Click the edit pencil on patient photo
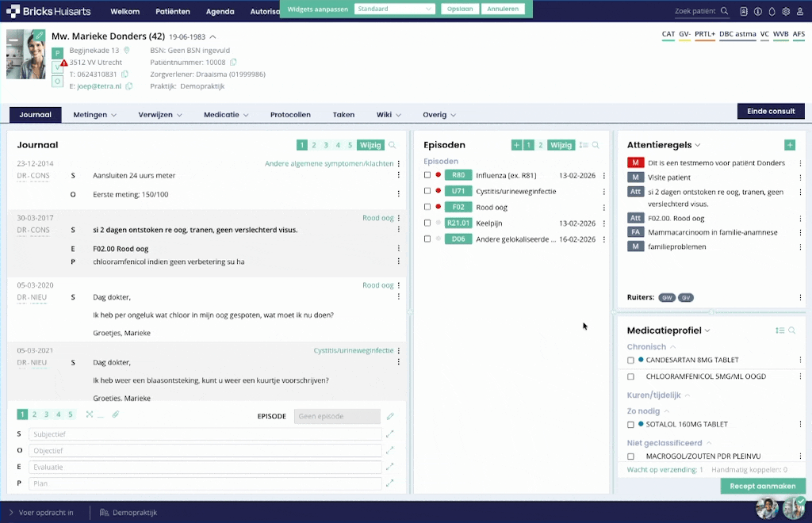 [39, 36]
